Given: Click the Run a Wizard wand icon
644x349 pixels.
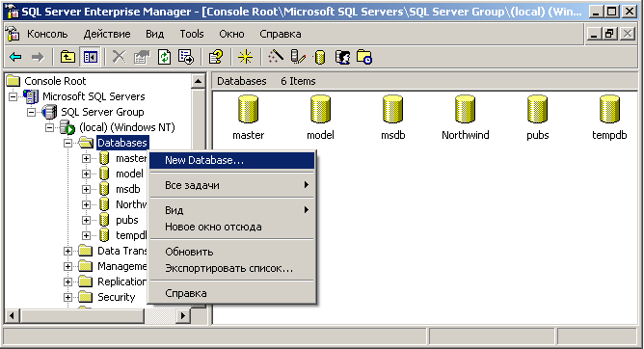Looking at the screenshot, I should pos(275,57).
